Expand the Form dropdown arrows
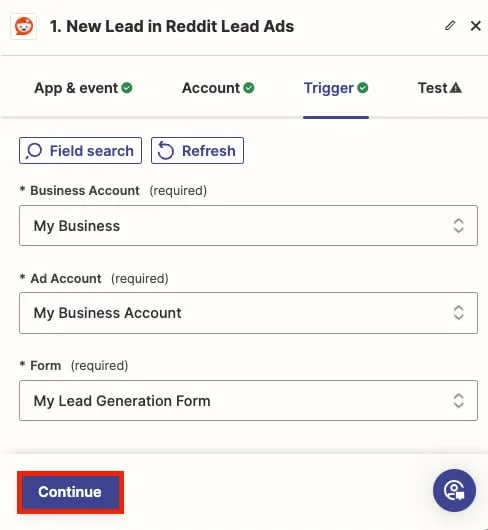The width and height of the screenshot is (488, 530). coord(458,401)
